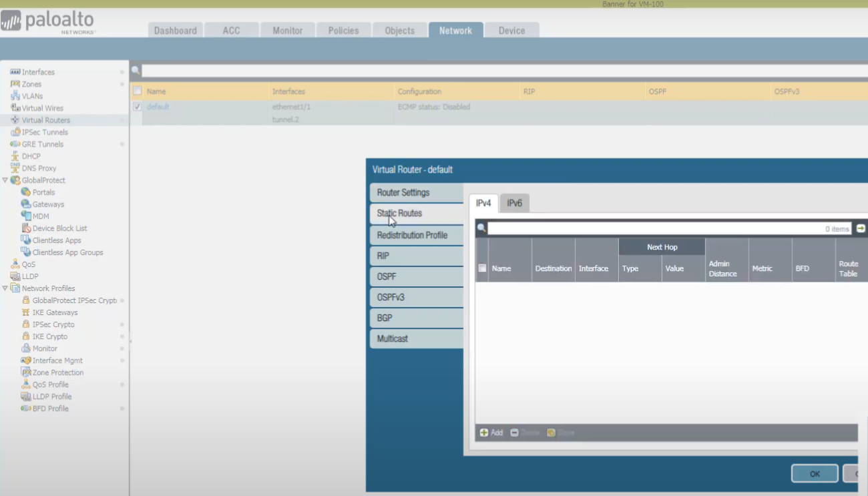Go to the Objects tab
This screenshot has height=496, width=868.
[x=399, y=31]
